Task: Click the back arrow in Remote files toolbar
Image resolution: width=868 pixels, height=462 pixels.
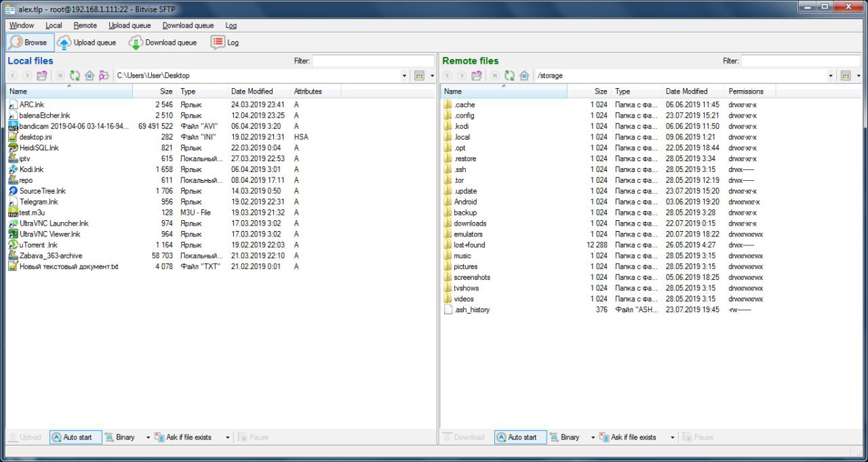Action: 448,76
